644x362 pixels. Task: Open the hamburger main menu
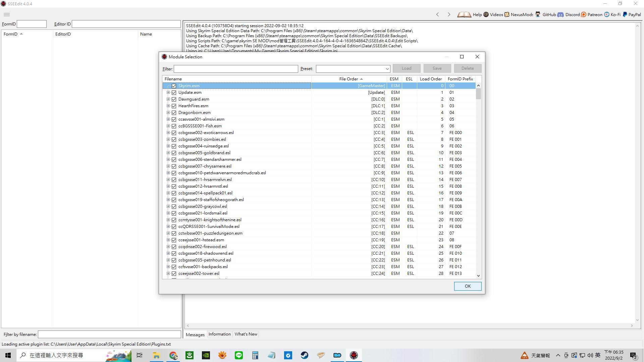[x=7, y=14]
